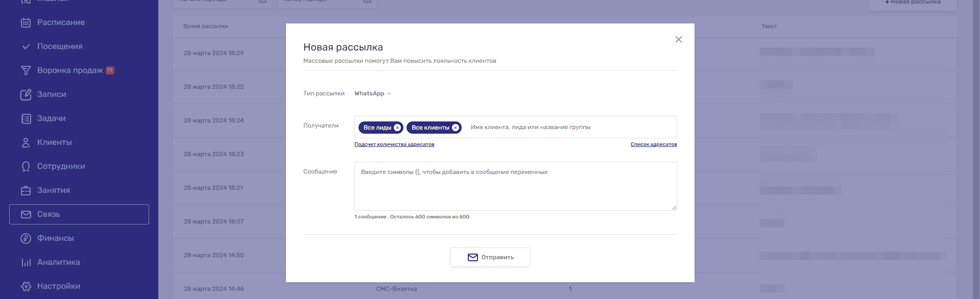Open the Записи edit icon
This screenshot has width=980, height=299.
pos(26,94)
